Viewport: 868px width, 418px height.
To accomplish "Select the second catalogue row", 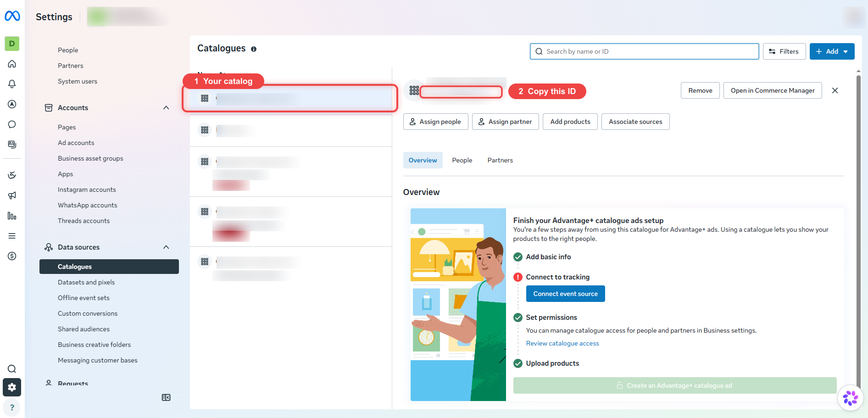I will pyautogui.click(x=291, y=131).
